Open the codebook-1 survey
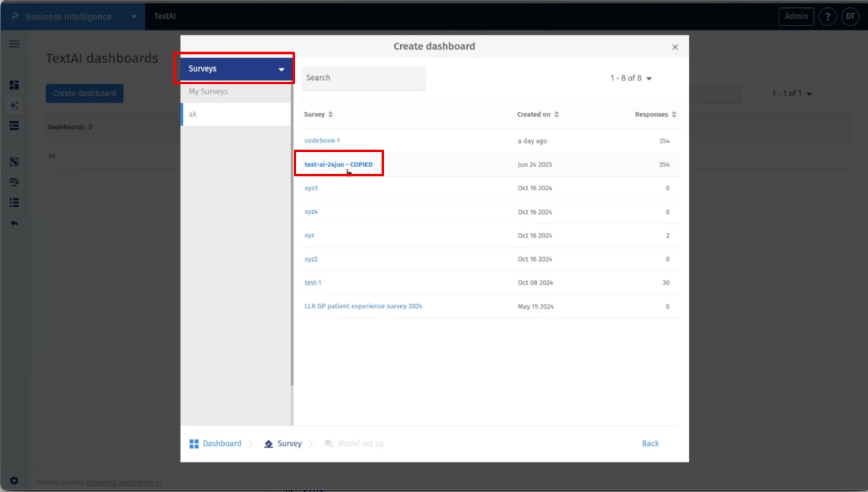 (322, 141)
